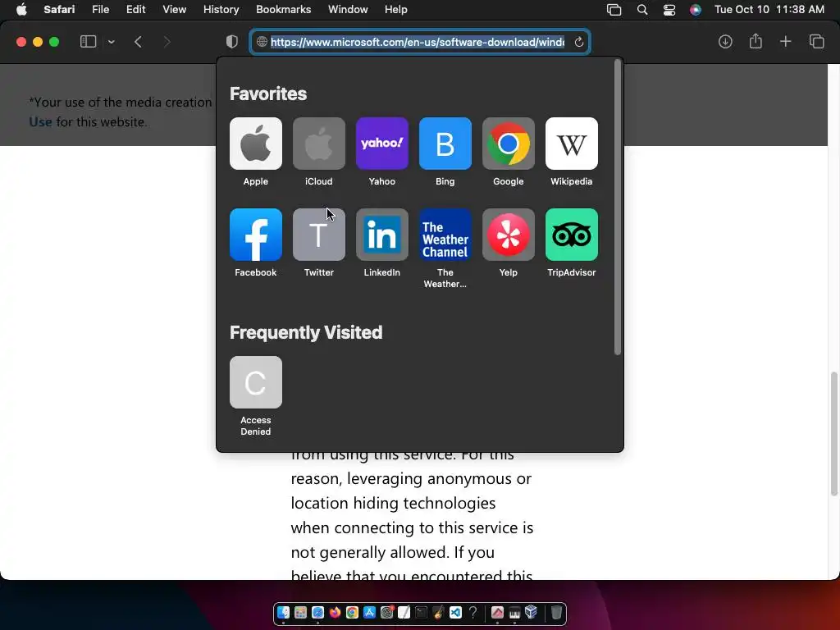Screen dimensions: 840x630
Task: Open the Window menu
Action: click(x=348, y=10)
